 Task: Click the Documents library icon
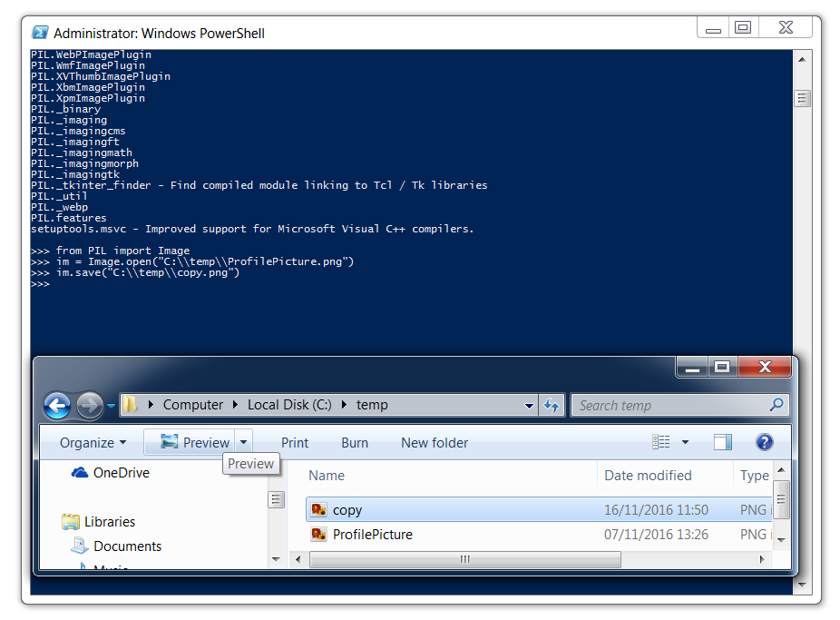point(80,546)
